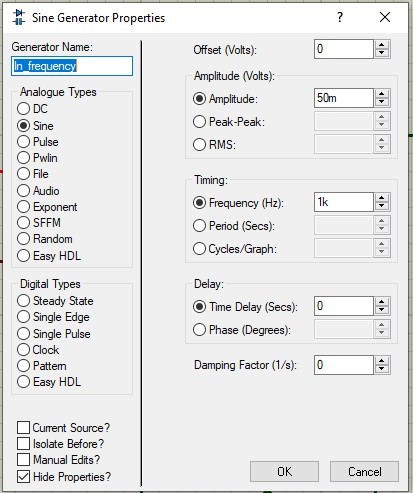
Task: Click the Frequency (Hz) value field
Action: [344, 202]
